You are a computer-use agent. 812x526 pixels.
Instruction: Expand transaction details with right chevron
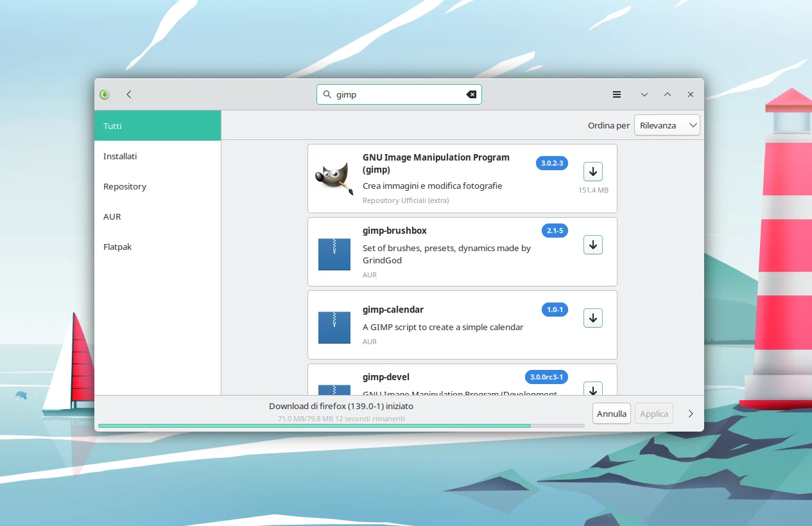point(691,414)
